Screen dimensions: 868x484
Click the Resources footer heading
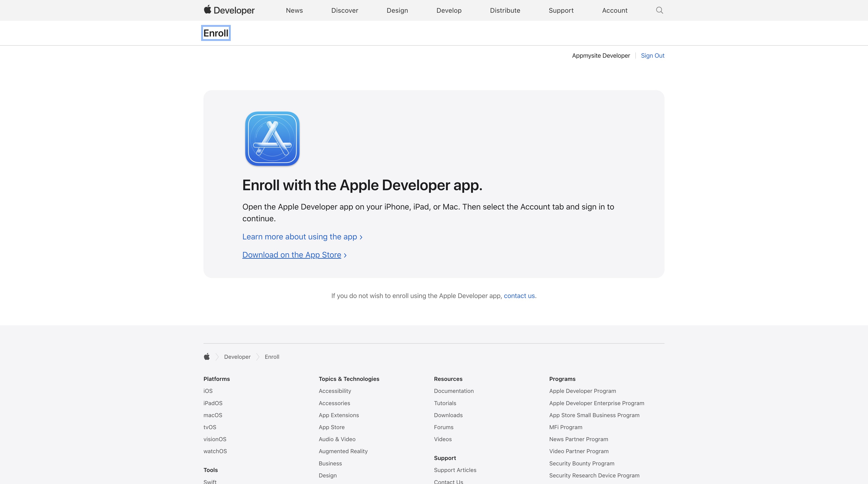[448, 379]
